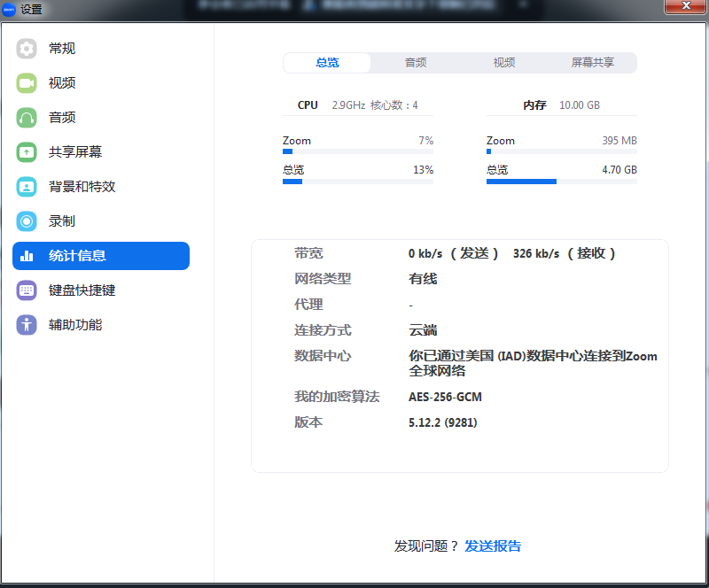Switch to the 音频 statistics tab
Image resolution: width=709 pixels, height=588 pixels.
pos(416,63)
